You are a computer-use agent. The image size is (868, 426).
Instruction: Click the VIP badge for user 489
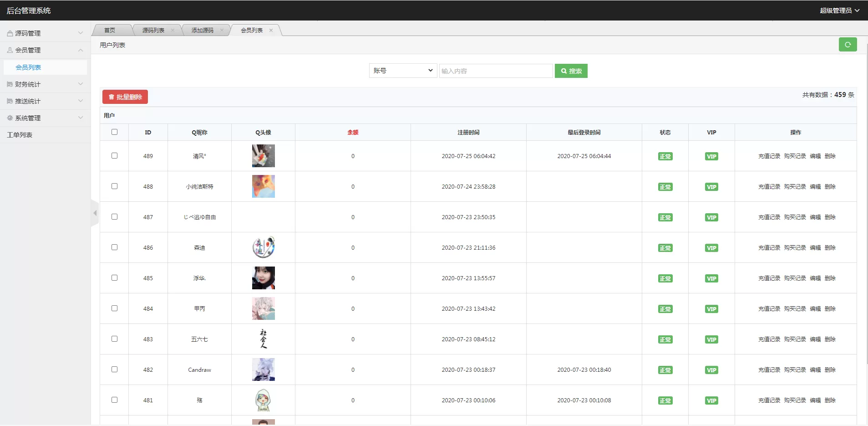point(711,156)
